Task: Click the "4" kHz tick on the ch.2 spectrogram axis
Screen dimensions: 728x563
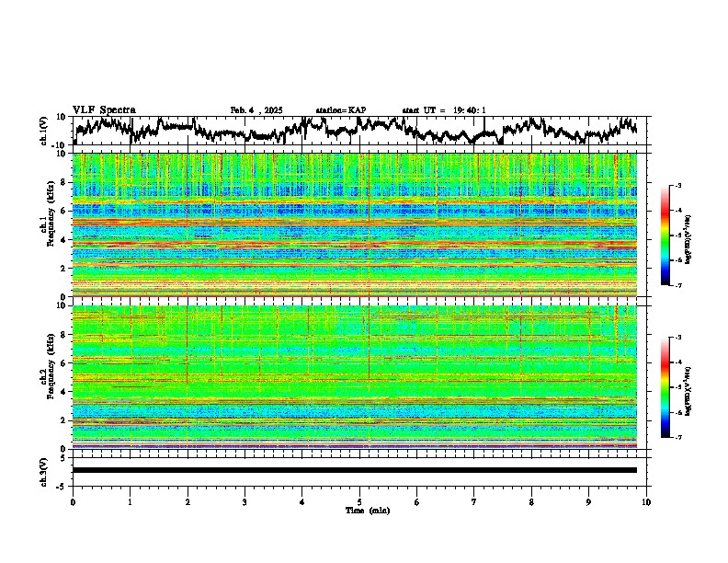Action: (63, 392)
